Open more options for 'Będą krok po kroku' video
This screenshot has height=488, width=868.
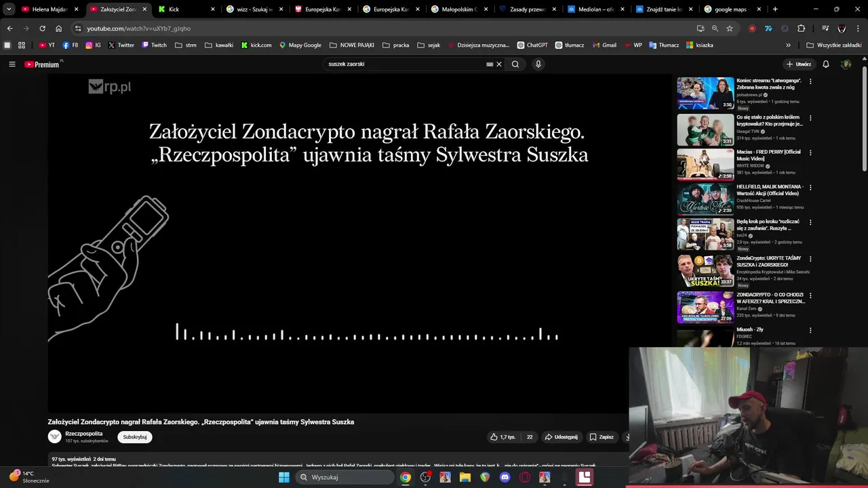click(810, 222)
